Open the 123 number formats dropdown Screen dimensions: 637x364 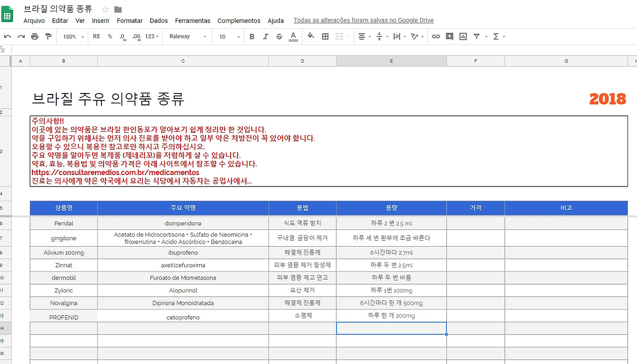152,36
